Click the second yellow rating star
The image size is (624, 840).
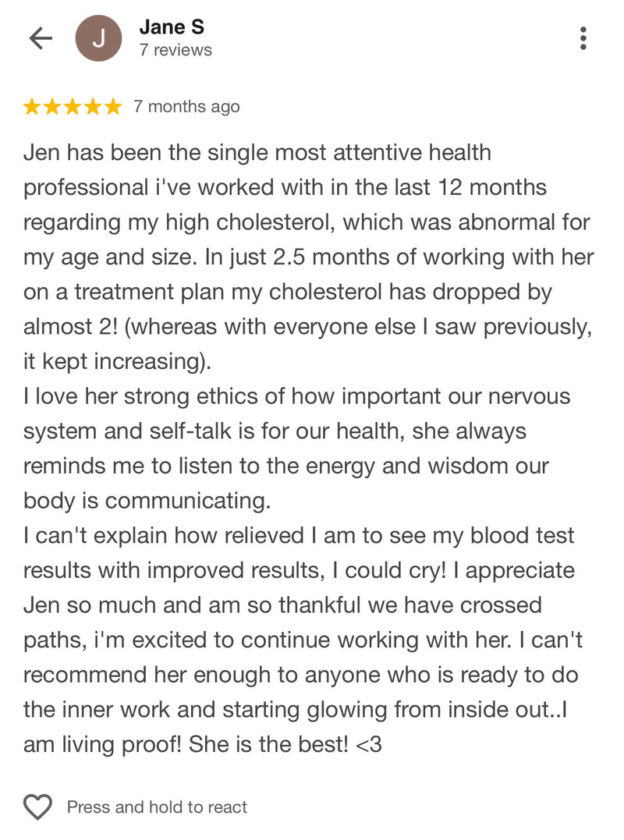52,107
